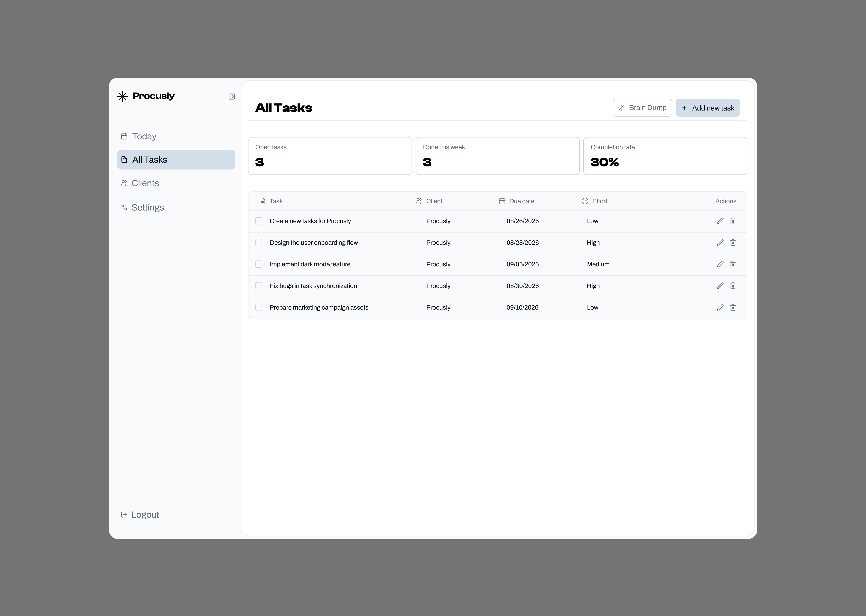Click the calendar icon beside Today
This screenshot has height=616, width=866.
(x=124, y=136)
